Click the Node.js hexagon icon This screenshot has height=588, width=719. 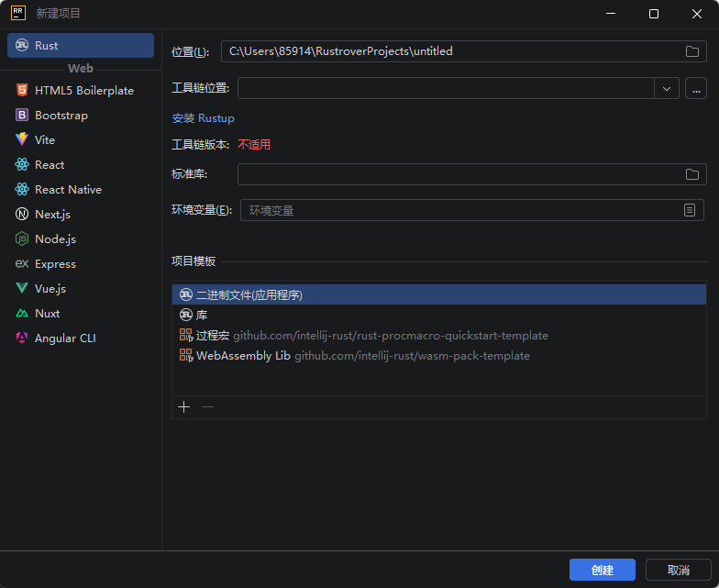coord(22,239)
